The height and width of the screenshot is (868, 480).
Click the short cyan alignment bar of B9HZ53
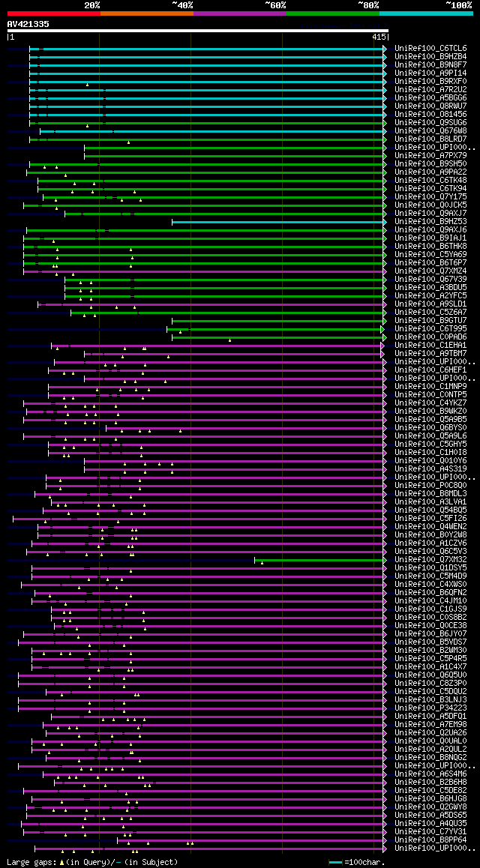[x=278, y=222]
